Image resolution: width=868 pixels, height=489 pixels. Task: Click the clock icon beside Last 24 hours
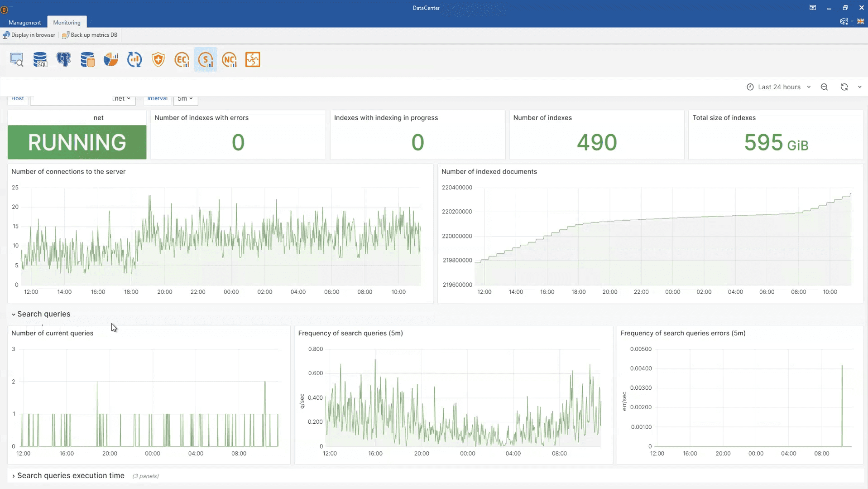click(750, 87)
